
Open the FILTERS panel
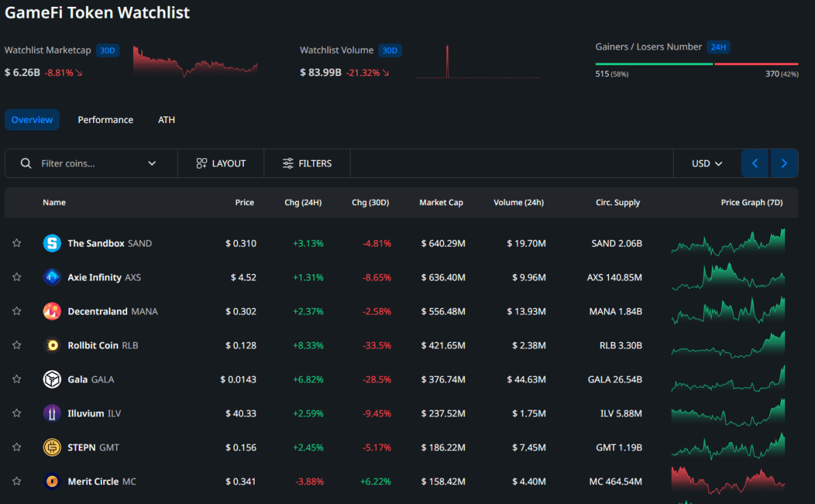tap(307, 163)
